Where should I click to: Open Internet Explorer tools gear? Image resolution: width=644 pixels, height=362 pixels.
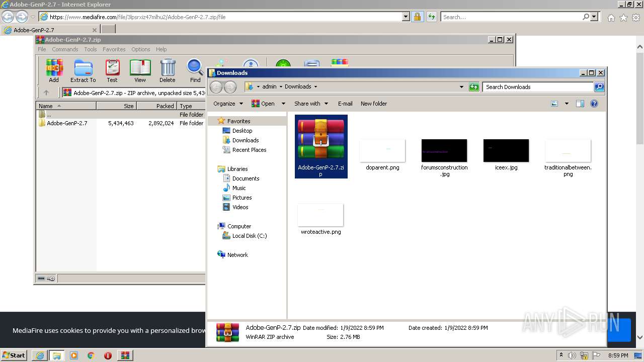click(x=636, y=18)
